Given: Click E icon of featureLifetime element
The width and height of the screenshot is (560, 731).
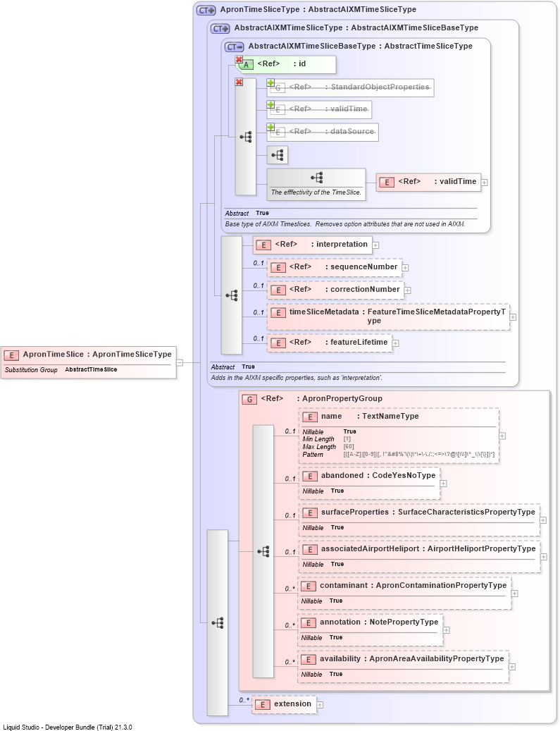Looking at the screenshot, I should (x=278, y=343).
